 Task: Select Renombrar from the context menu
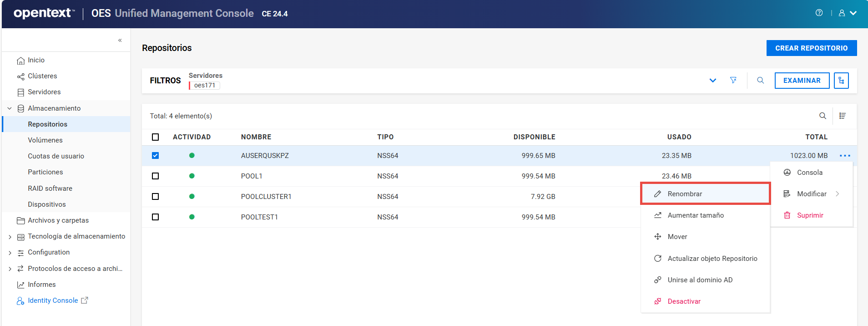click(685, 194)
